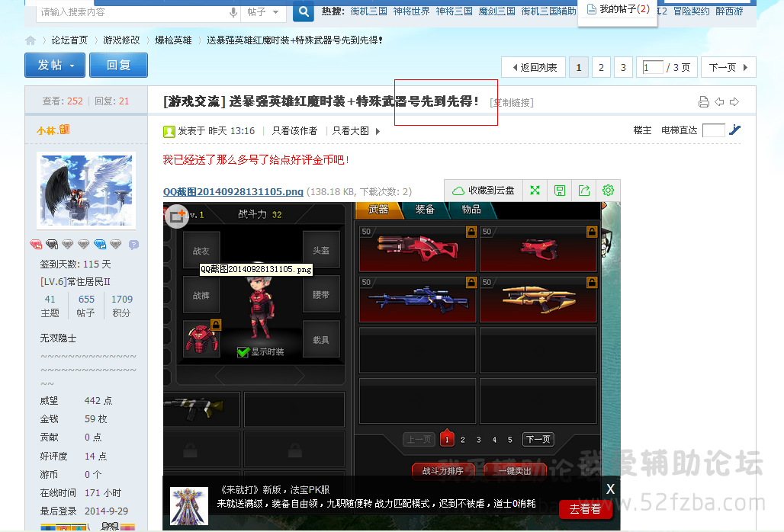Click the 积分 count 1709
The height and width of the screenshot is (532, 784).
click(x=122, y=300)
